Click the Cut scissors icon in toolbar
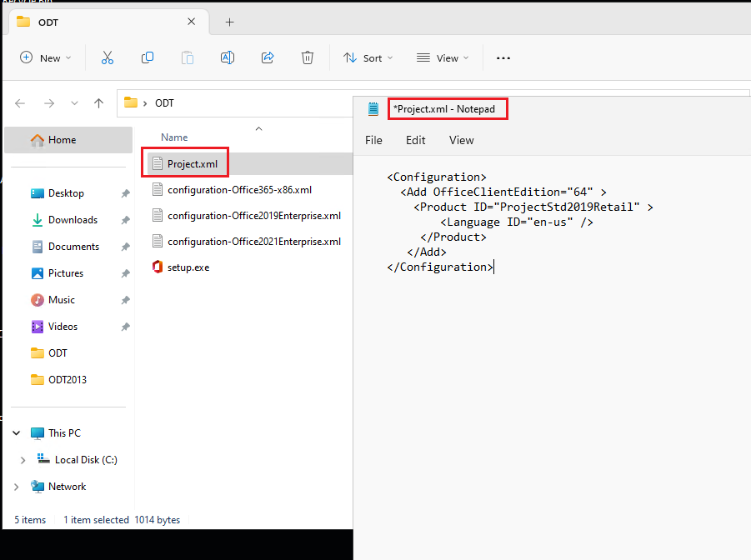This screenshot has height=560, width=751. coord(108,58)
